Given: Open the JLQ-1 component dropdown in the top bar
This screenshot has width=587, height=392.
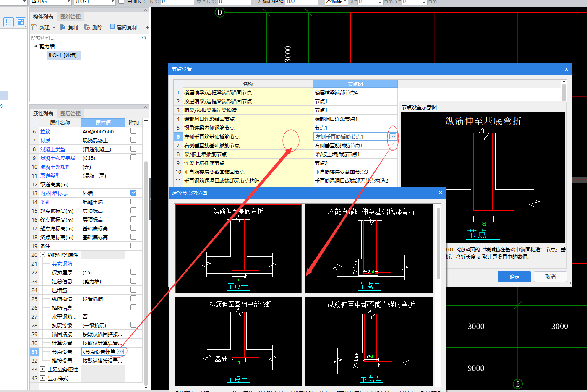Looking at the screenshot, I should click(112, 2).
